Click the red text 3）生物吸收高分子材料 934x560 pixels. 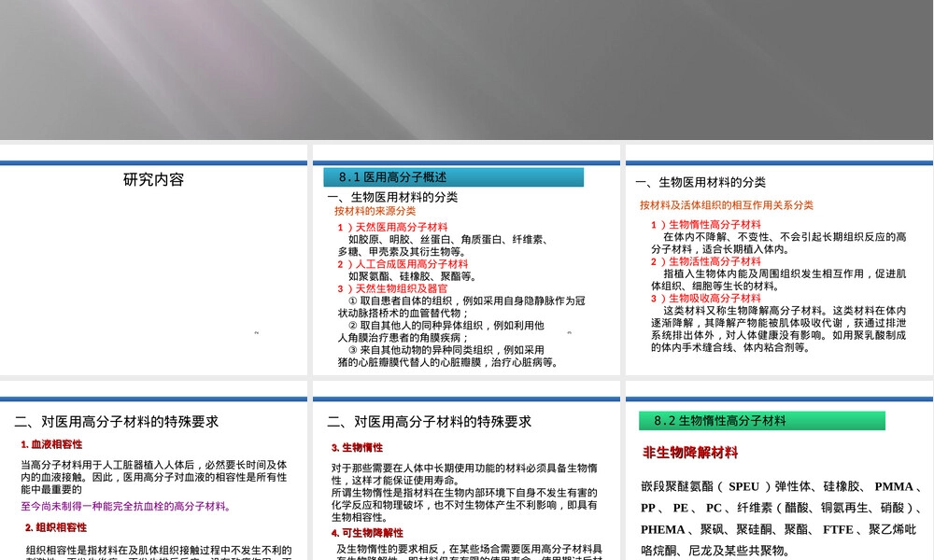(706, 299)
